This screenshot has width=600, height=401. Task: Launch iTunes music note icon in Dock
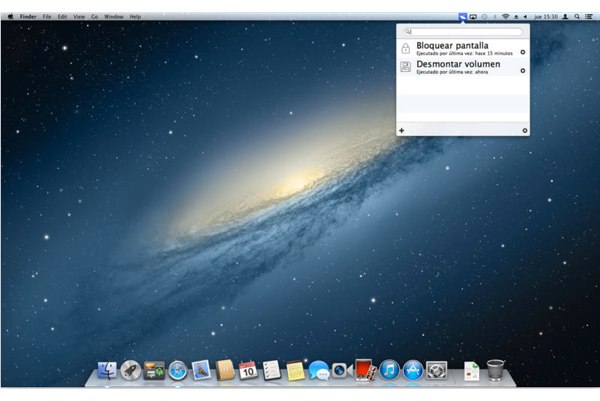(x=390, y=370)
